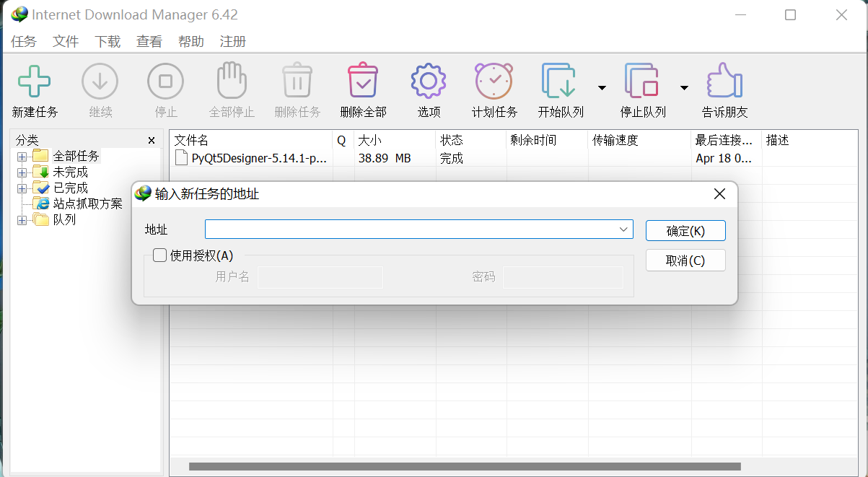Sort by the 传输速度 column header
868x477 pixels.
pyautogui.click(x=639, y=140)
